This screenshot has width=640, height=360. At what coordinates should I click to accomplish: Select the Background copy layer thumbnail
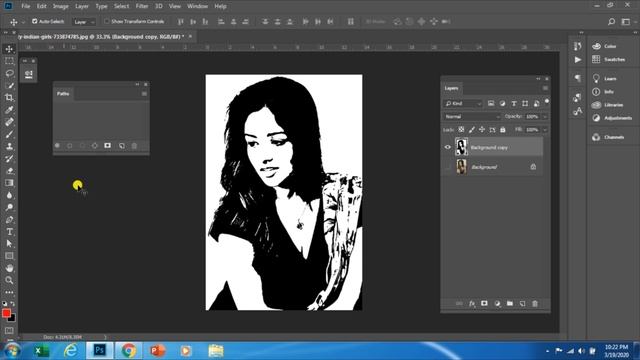pyautogui.click(x=462, y=147)
